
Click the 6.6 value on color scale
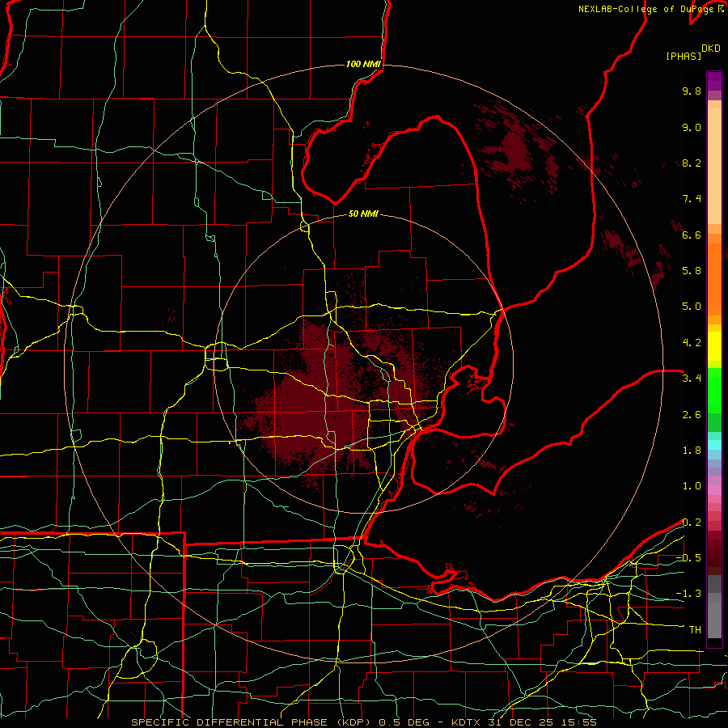(692, 235)
